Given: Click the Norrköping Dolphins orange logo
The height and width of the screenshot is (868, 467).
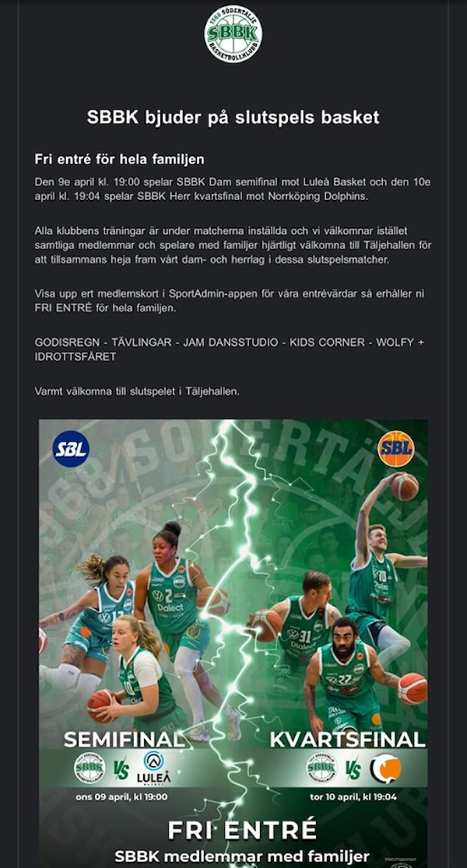Looking at the screenshot, I should pos(385,769).
